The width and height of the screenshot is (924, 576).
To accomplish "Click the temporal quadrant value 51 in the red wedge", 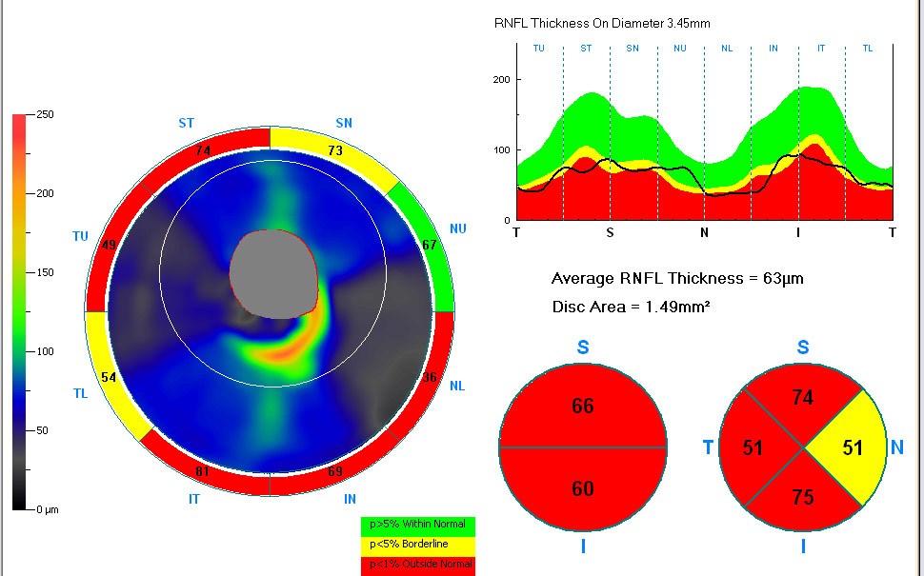I will coord(753,448).
